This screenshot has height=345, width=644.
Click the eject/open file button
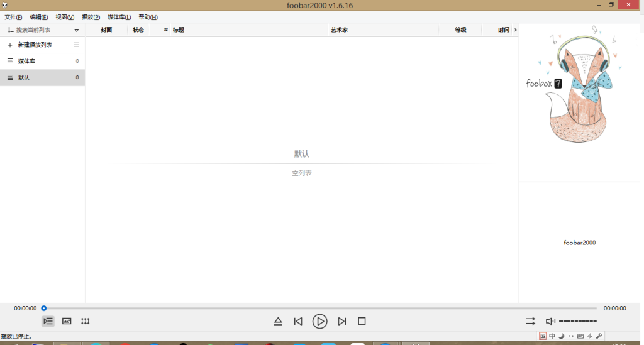[278, 321]
